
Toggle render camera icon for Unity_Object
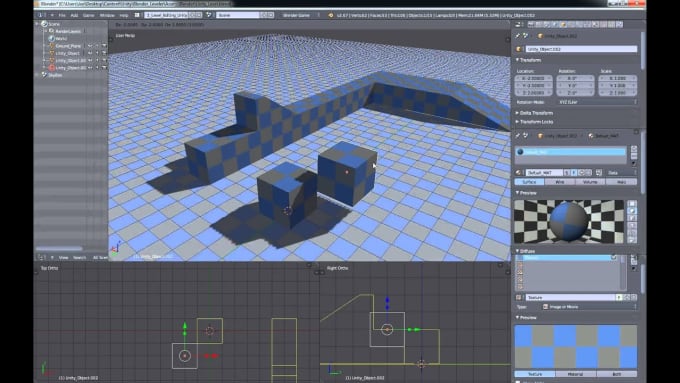104,53
